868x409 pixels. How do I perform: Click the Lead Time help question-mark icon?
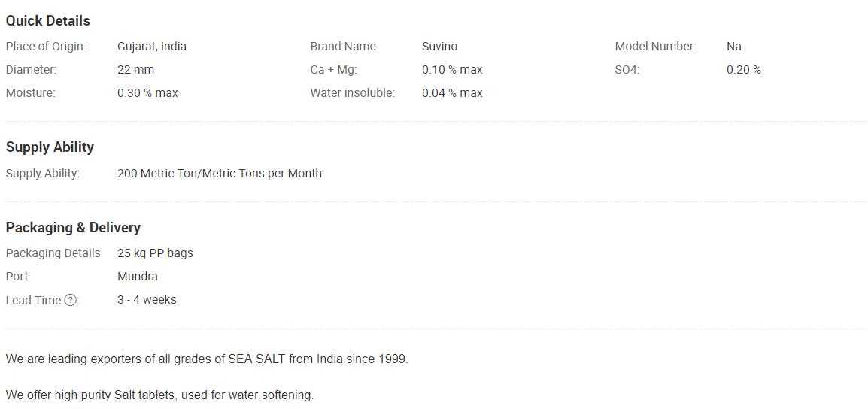(71, 300)
